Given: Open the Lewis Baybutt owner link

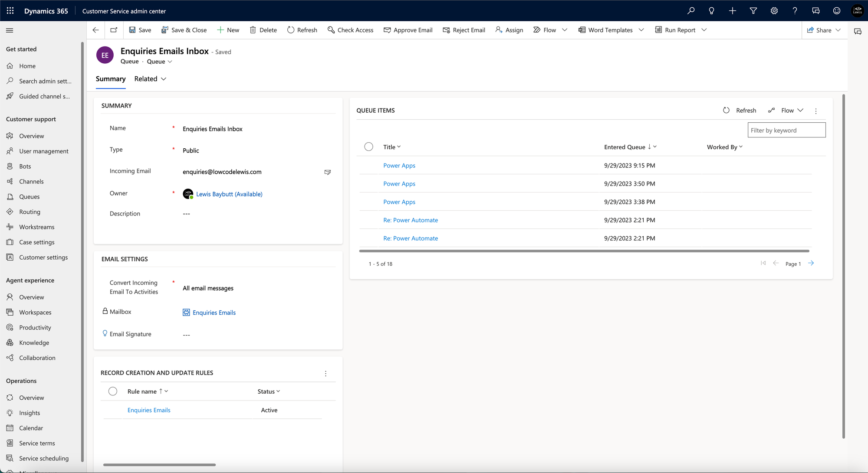Looking at the screenshot, I should [x=229, y=194].
